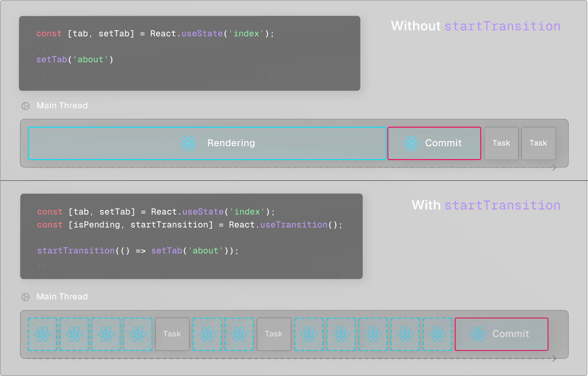The image size is (588, 376).
Task: Click the gear icon beside the bottom Main Thread
Action: tap(25, 297)
